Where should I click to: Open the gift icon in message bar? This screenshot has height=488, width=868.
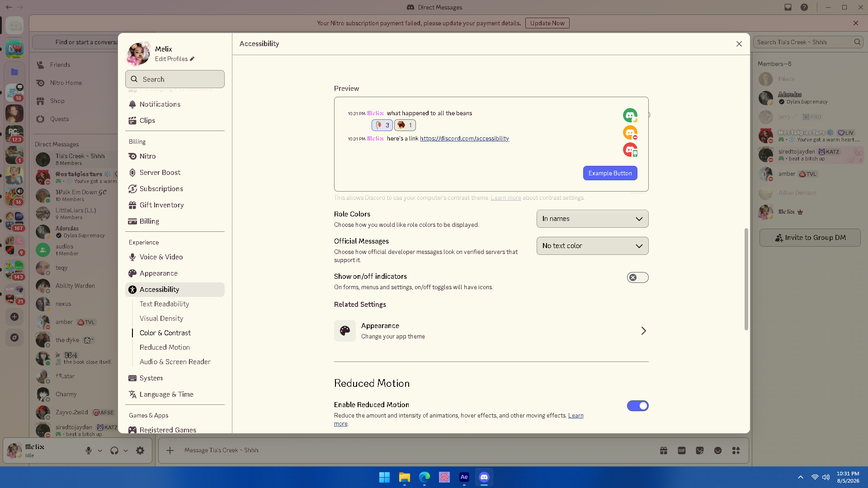(664, 450)
